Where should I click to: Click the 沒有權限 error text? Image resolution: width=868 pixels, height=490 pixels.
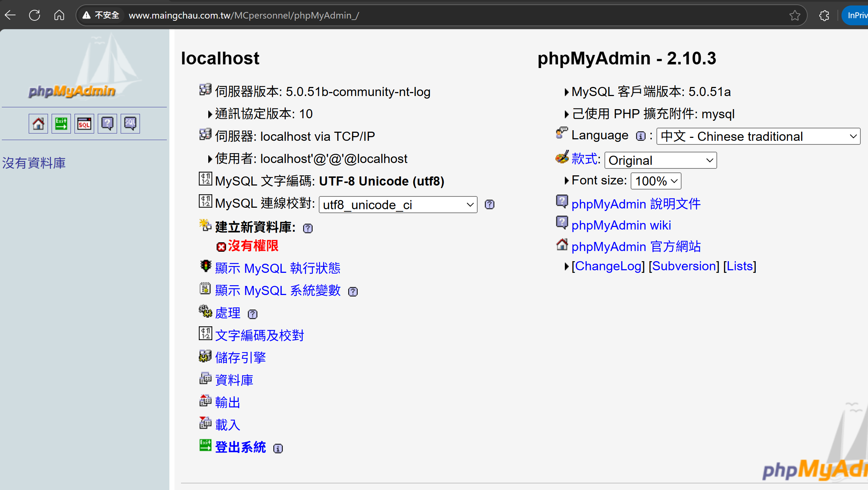[x=253, y=246]
